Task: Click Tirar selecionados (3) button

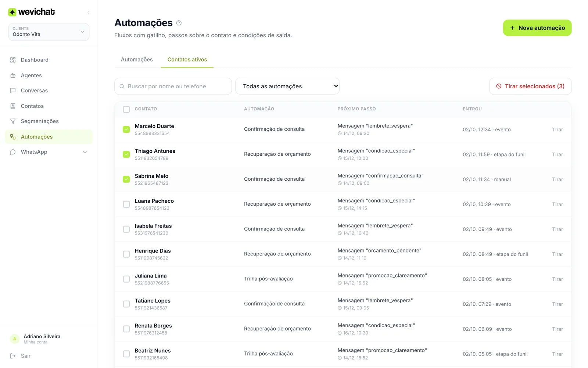Action: (530, 86)
